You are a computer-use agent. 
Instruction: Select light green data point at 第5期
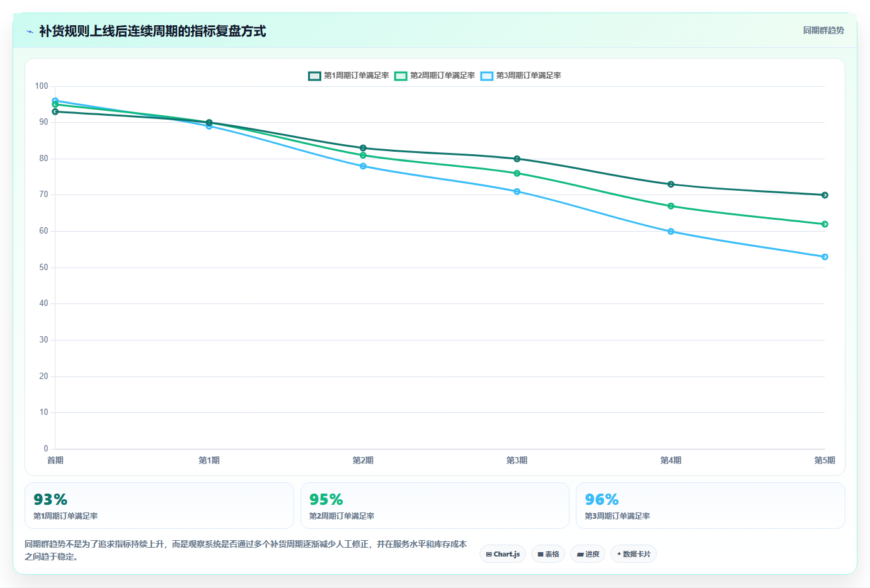point(825,224)
